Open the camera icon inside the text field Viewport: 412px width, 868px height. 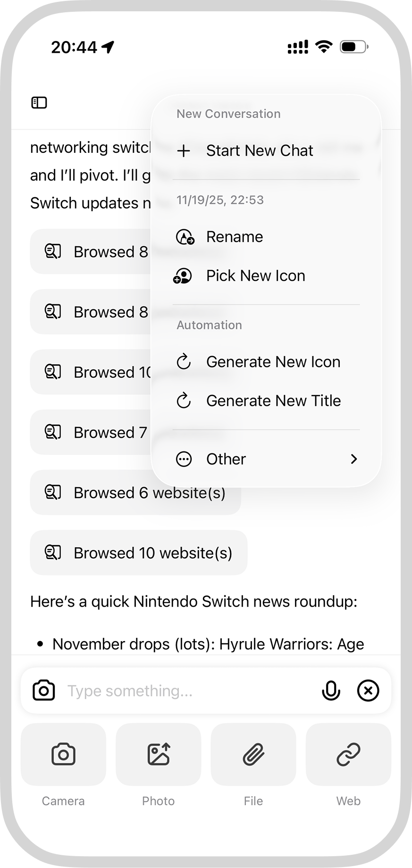[x=43, y=690]
